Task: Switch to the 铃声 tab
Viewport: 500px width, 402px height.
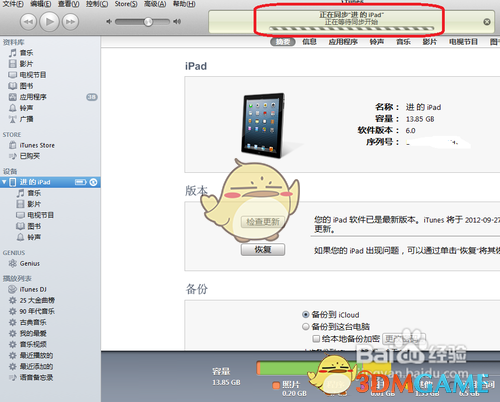Action: [x=377, y=42]
